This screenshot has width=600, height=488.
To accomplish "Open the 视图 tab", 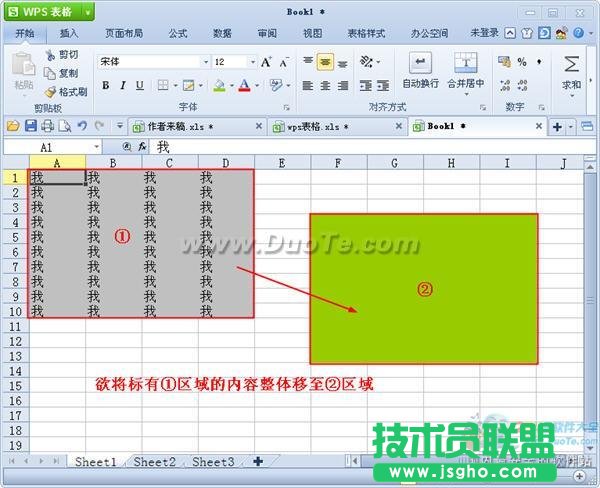I will (313, 33).
